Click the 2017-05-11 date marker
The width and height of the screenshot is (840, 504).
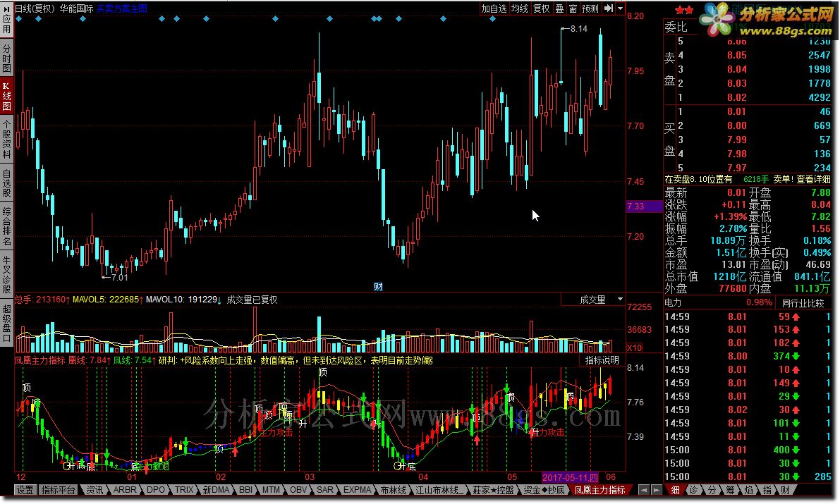569,477
